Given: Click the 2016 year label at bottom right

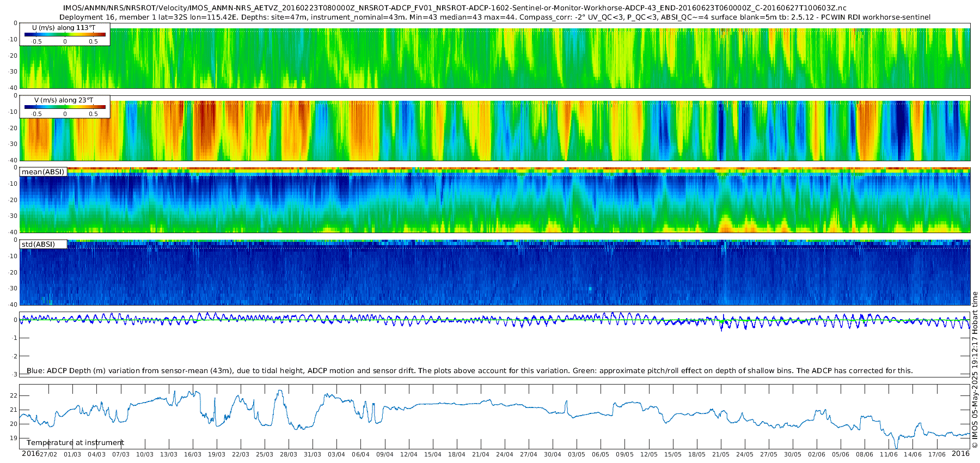Looking at the screenshot, I should (960, 454).
